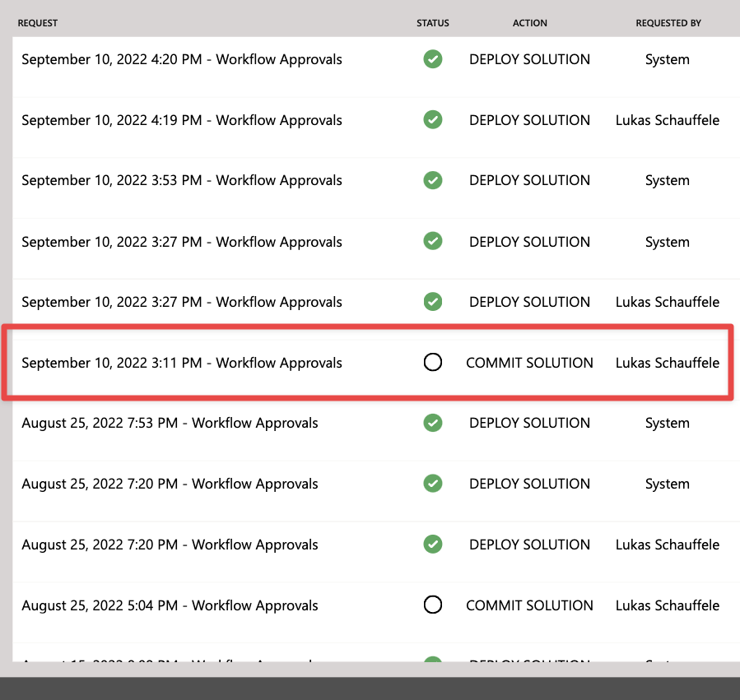The height and width of the screenshot is (700, 740).
Task: Open the August 25 7:53 PM Workflow Approvals request
Action: [x=170, y=423]
